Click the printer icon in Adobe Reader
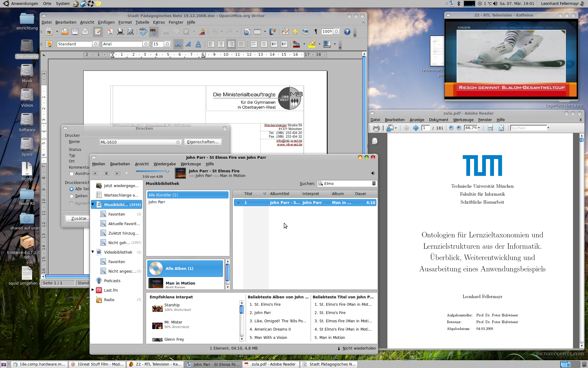Screen dimensions: 588x368 click(x=376, y=128)
